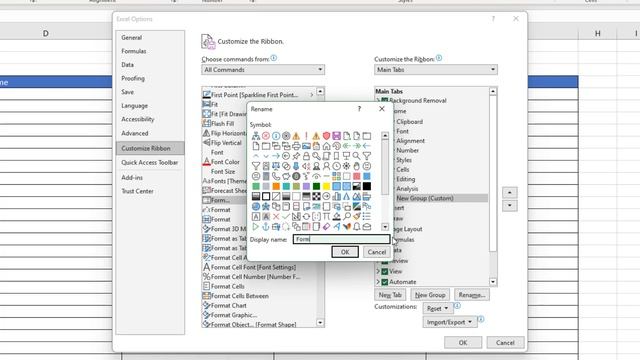Select the Advanced options category

(135, 133)
